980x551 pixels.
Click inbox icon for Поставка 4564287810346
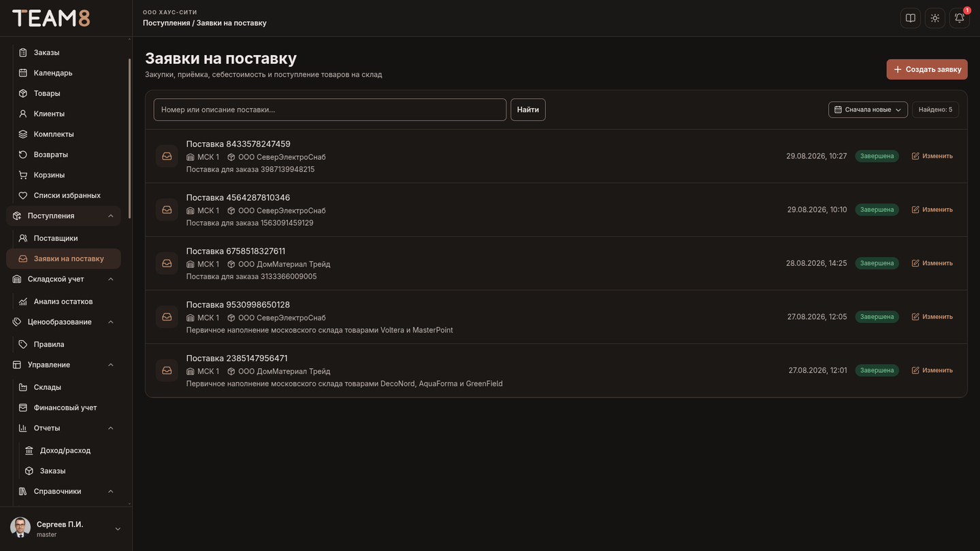click(167, 210)
